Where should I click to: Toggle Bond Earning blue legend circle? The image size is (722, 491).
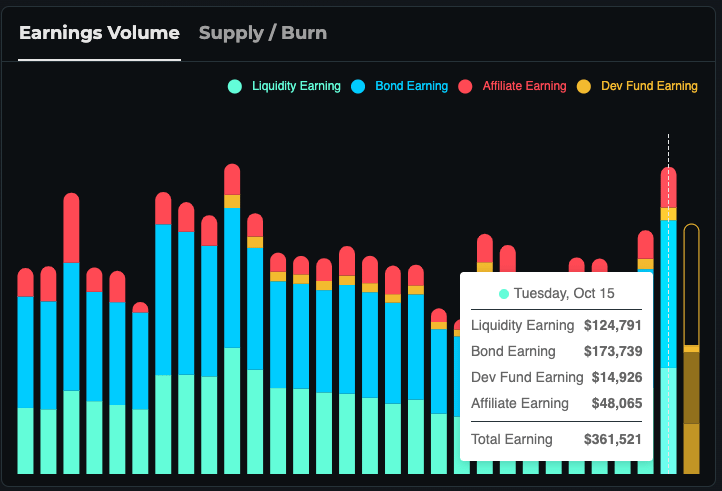359,87
